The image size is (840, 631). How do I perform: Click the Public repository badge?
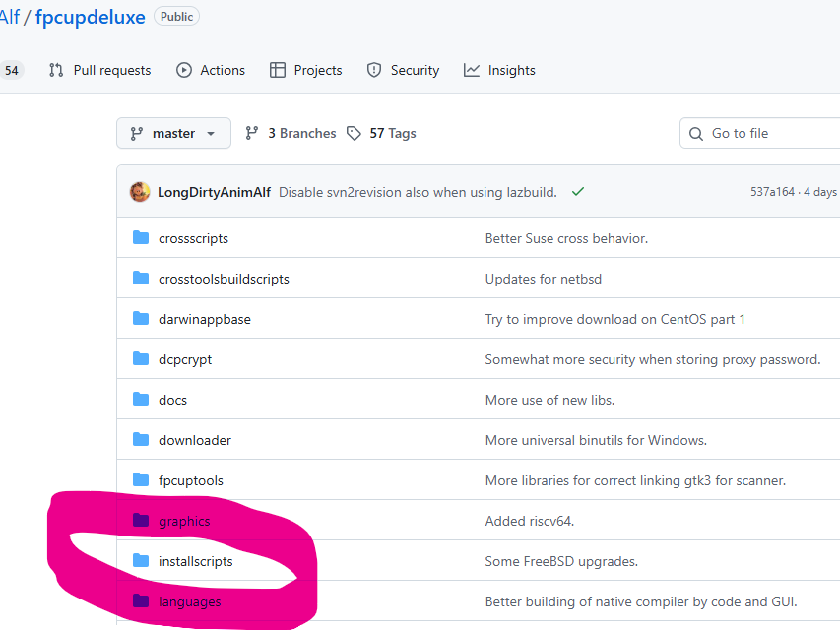176,16
